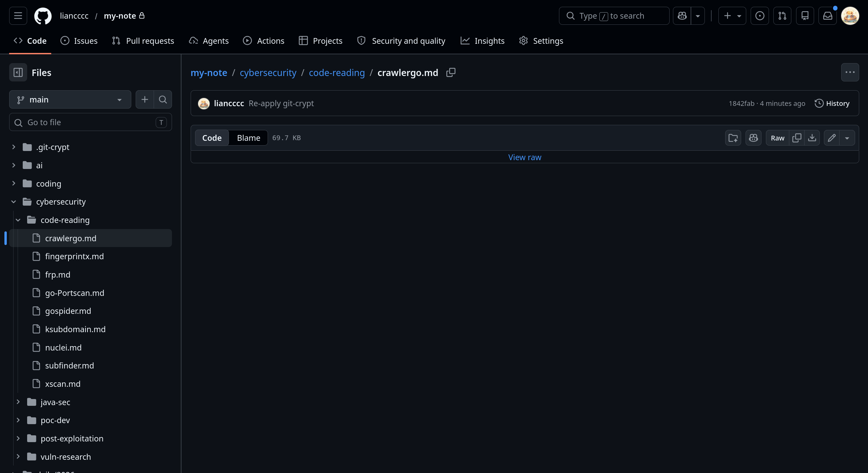Copy raw file contents icon
868x473 pixels.
click(797, 138)
